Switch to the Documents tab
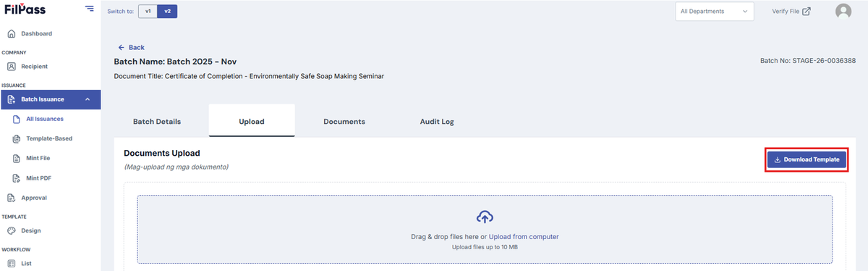The width and height of the screenshot is (868, 271). (344, 122)
